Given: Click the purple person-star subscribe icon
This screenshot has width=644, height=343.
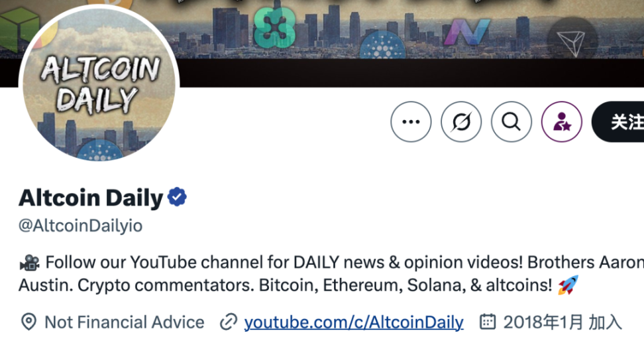Looking at the screenshot, I should coord(561,121).
